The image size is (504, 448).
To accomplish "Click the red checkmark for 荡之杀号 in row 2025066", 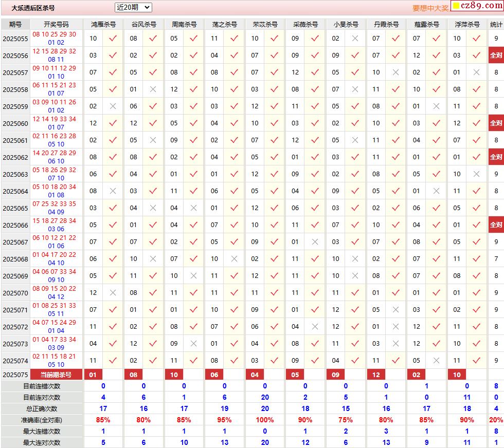I will [235, 225].
